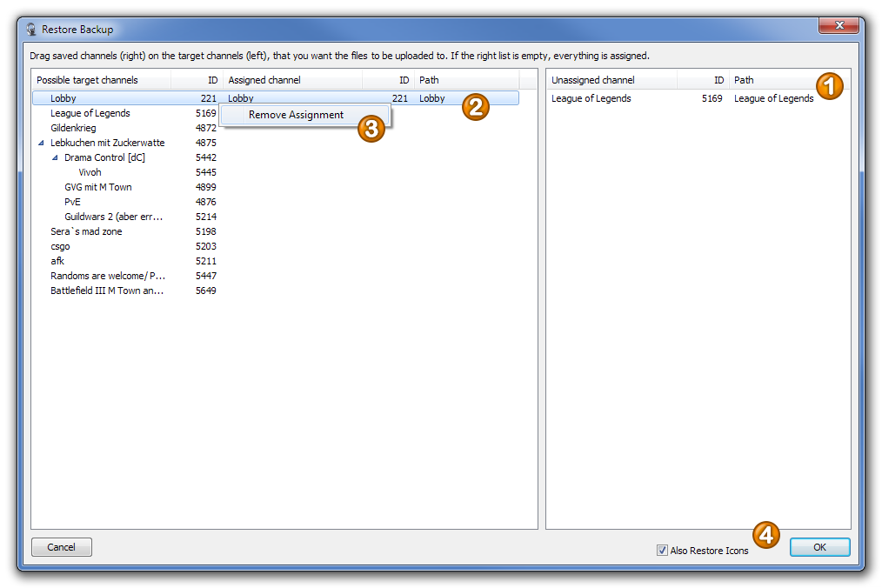Click the Restore Backup title bar icon

point(31,30)
